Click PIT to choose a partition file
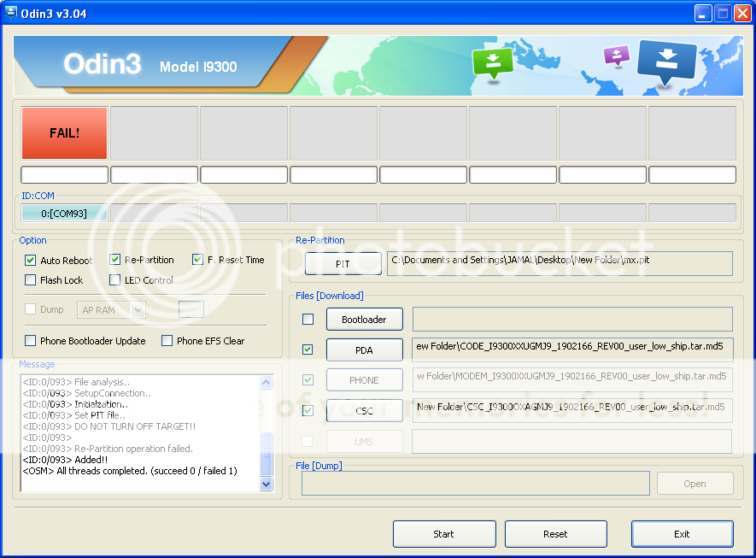 tap(343, 263)
